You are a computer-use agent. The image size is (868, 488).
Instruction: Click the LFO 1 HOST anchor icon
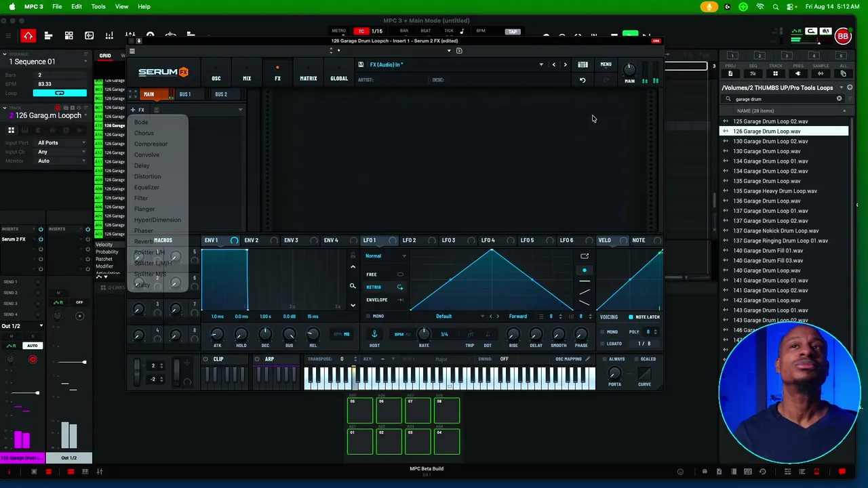tap(374, 334)
